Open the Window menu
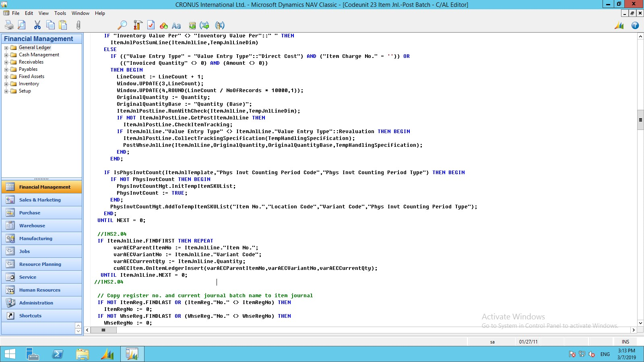This screenshot has height=362, width=644. [x=80, y=13]
